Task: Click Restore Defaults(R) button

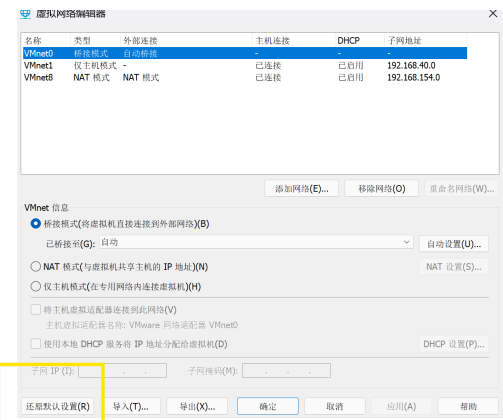Action: point(58,406)
